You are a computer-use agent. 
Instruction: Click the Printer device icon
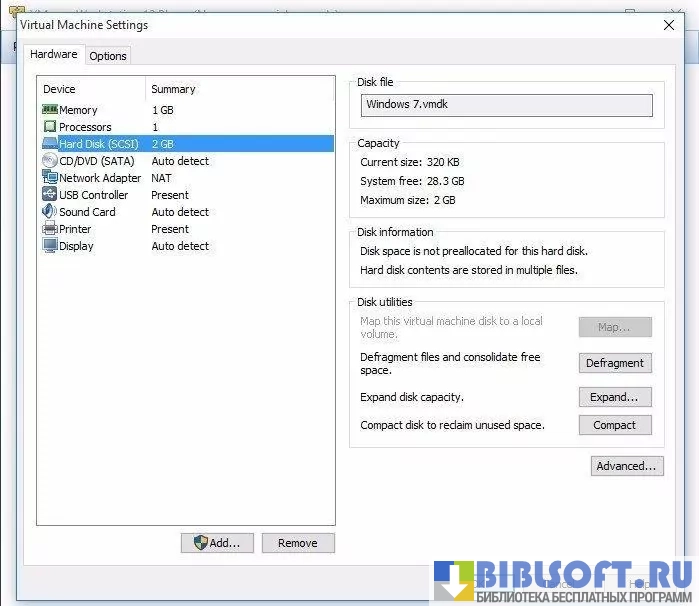50,229
